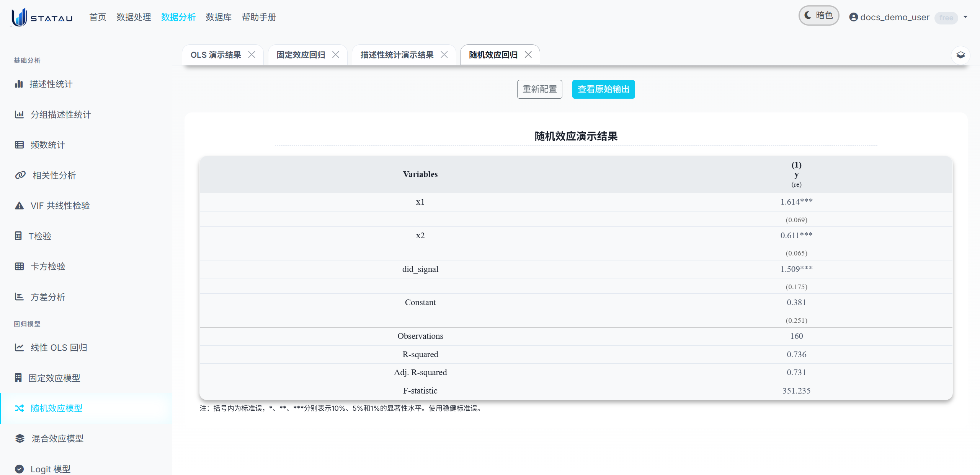Click the check-circle icon beside Logit 模型
This screenshot has width=980, height=475.
(x=19, y=469)
